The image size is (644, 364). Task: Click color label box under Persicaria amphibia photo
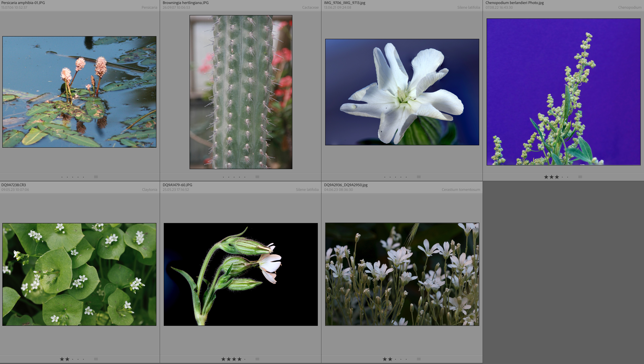(x=96, y=177)
